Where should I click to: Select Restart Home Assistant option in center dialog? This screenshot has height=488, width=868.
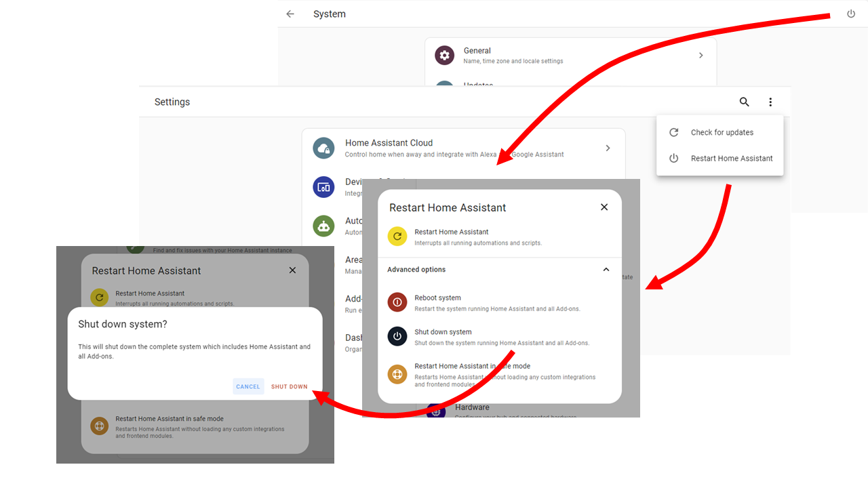point(500,237)
